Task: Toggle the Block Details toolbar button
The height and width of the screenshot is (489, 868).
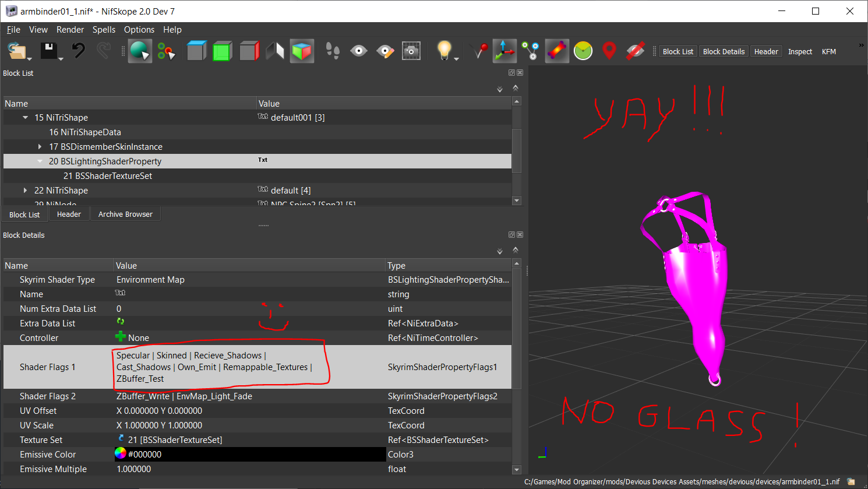Action: (x=724, y=52)
